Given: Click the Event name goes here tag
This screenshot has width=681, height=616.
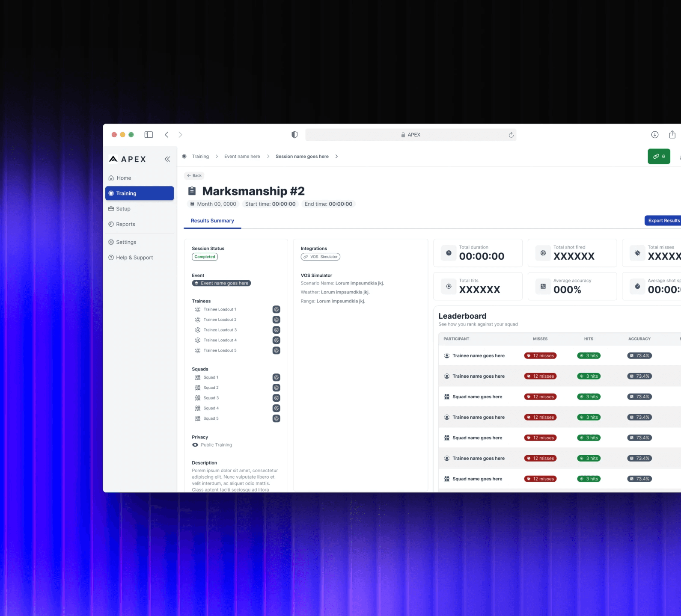Looking at the screenshot, I should tap(221, 283).
